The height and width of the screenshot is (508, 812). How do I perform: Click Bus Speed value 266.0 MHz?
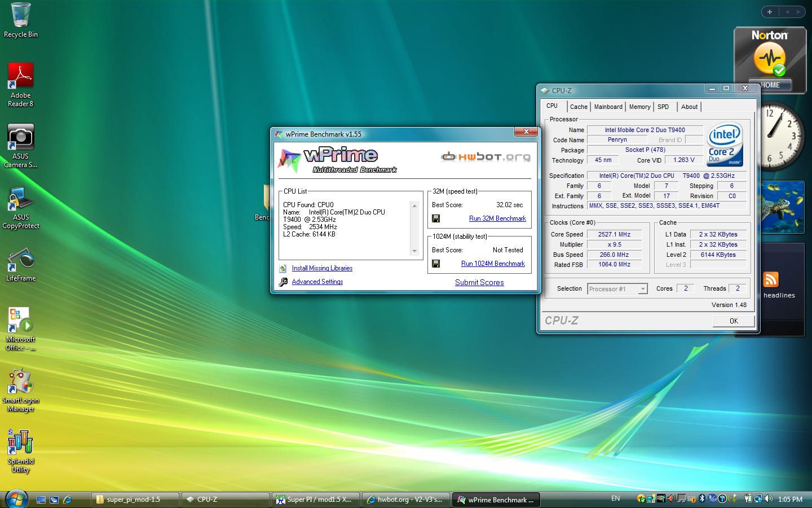tap(614, 255)
